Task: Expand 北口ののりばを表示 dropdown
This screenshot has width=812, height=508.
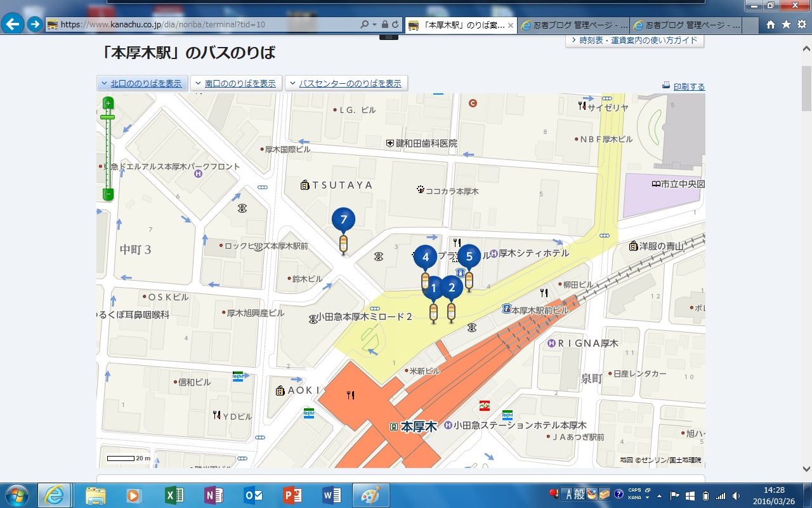Action: 142,83
